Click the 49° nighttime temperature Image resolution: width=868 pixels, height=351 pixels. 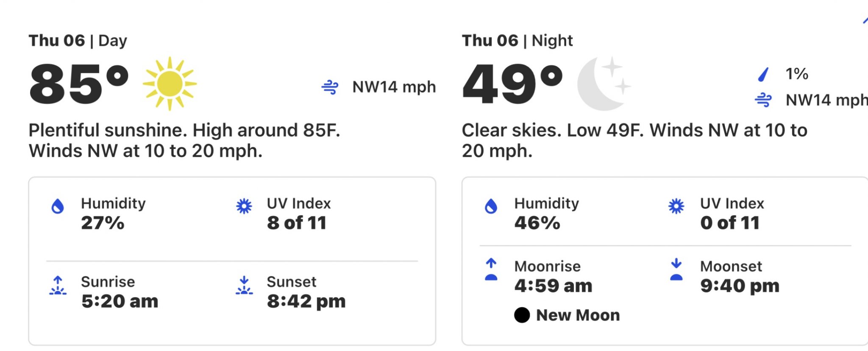pos(512,84)
